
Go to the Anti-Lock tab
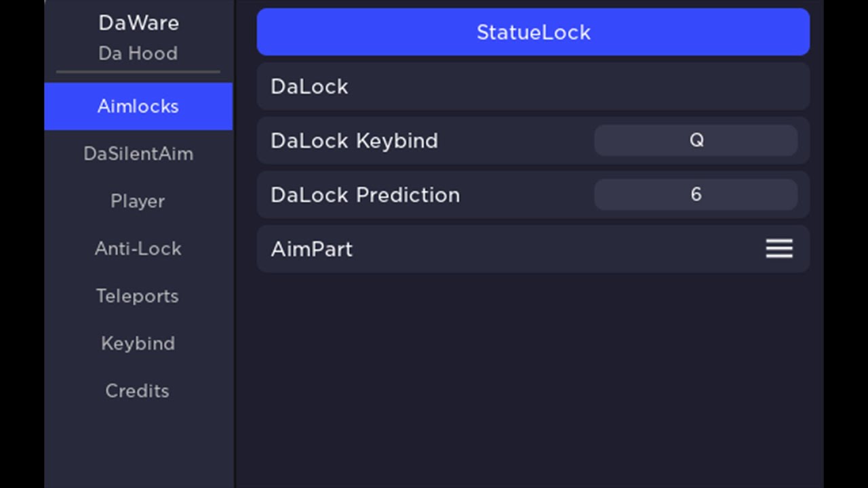point(138,249)
